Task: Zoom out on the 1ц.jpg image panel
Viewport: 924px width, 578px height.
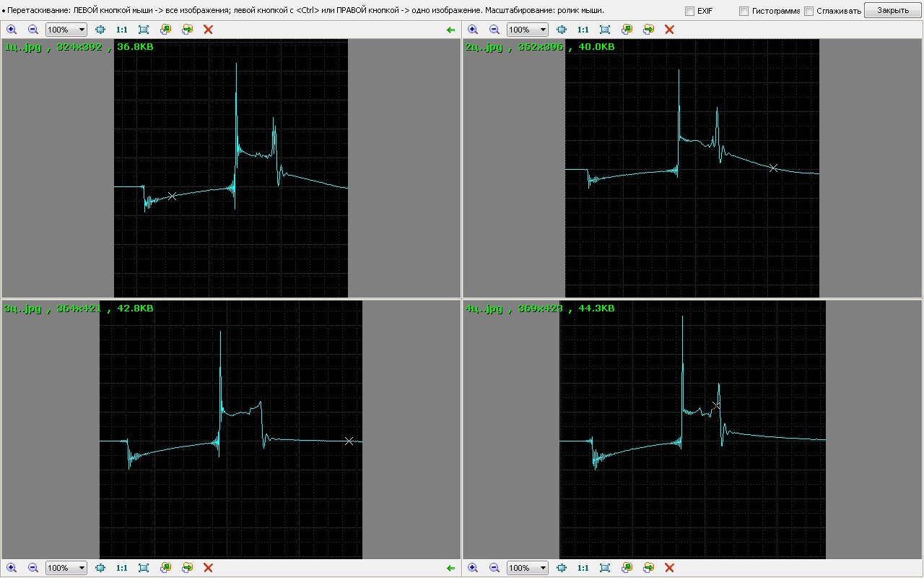Action: click(33, 30)
